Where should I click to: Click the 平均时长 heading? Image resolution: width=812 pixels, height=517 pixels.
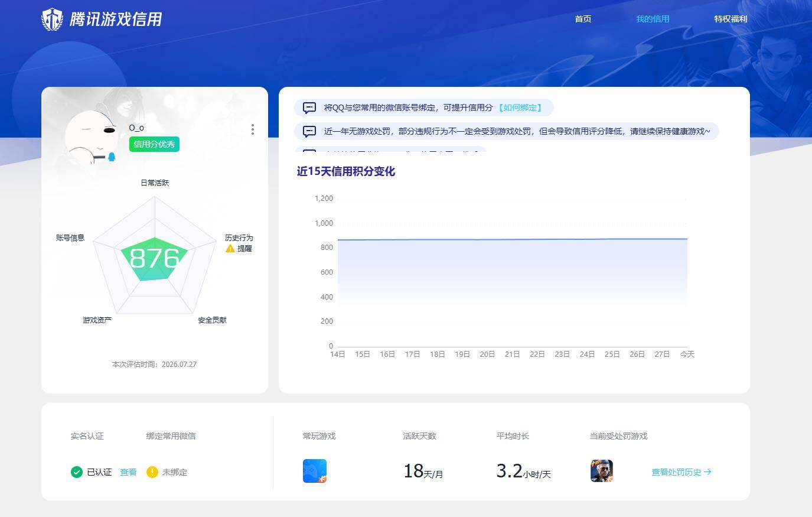[513, 436]
